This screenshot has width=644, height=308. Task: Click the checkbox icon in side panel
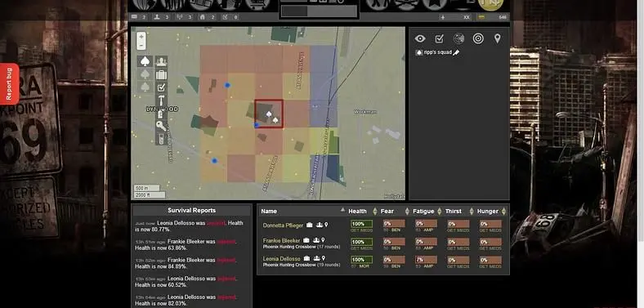(x=439, y=38)
